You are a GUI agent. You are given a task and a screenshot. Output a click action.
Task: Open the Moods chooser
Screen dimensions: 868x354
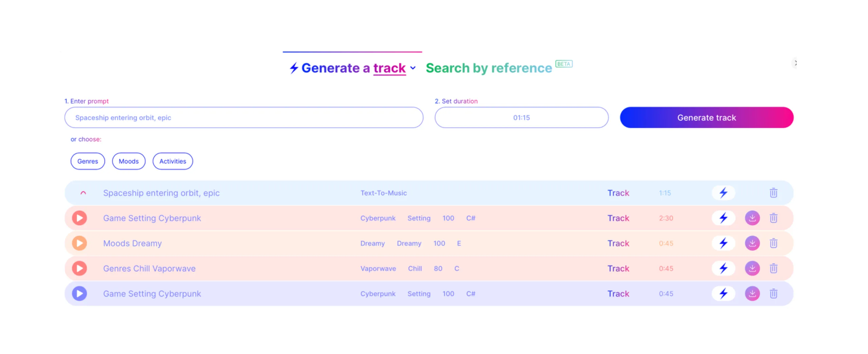[129, 161]
